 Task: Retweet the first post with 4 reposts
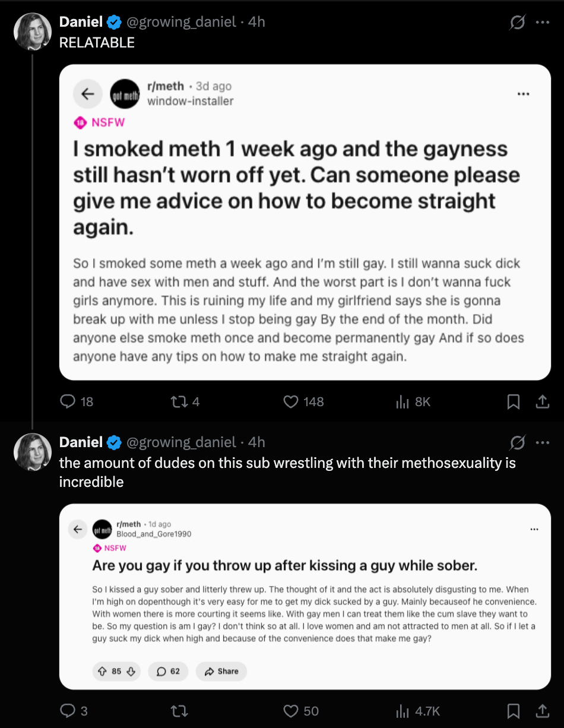point(185,402)
